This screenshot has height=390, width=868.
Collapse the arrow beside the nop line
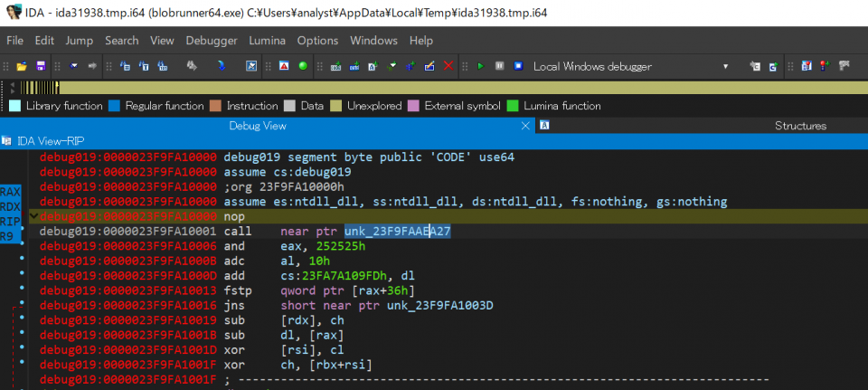tap(33, 216)
